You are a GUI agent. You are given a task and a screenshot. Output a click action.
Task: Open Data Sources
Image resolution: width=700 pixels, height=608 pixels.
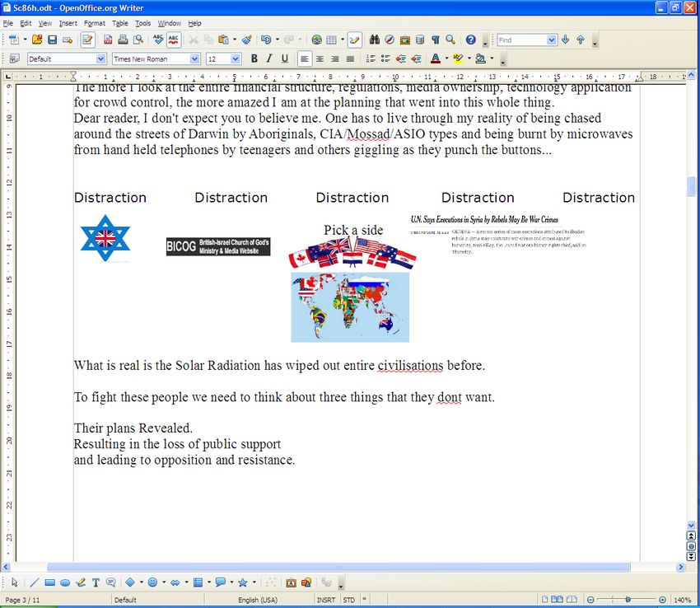point(420,40)
